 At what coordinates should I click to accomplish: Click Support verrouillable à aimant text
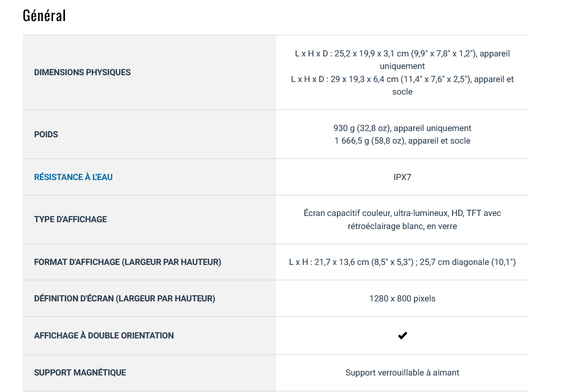click(402, 373)
